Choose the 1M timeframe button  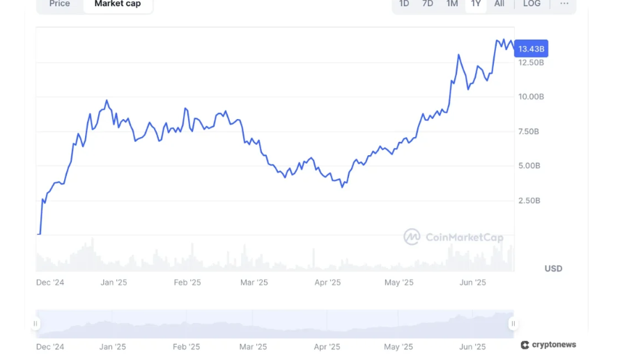click(452, 3)
